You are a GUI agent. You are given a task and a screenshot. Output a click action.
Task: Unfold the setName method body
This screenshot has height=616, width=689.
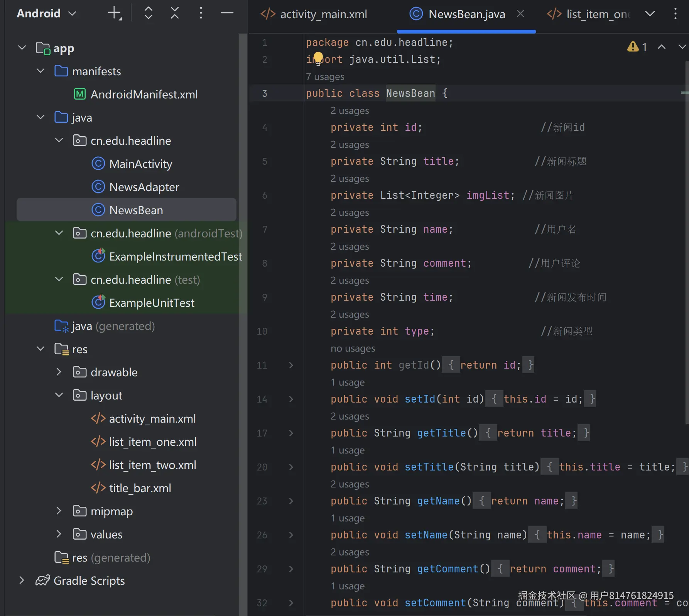coord(291,535)
